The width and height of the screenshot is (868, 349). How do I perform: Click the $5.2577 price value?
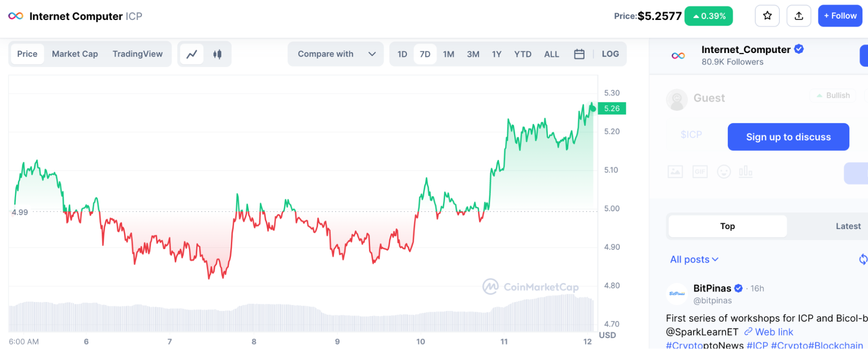(659, 16)
